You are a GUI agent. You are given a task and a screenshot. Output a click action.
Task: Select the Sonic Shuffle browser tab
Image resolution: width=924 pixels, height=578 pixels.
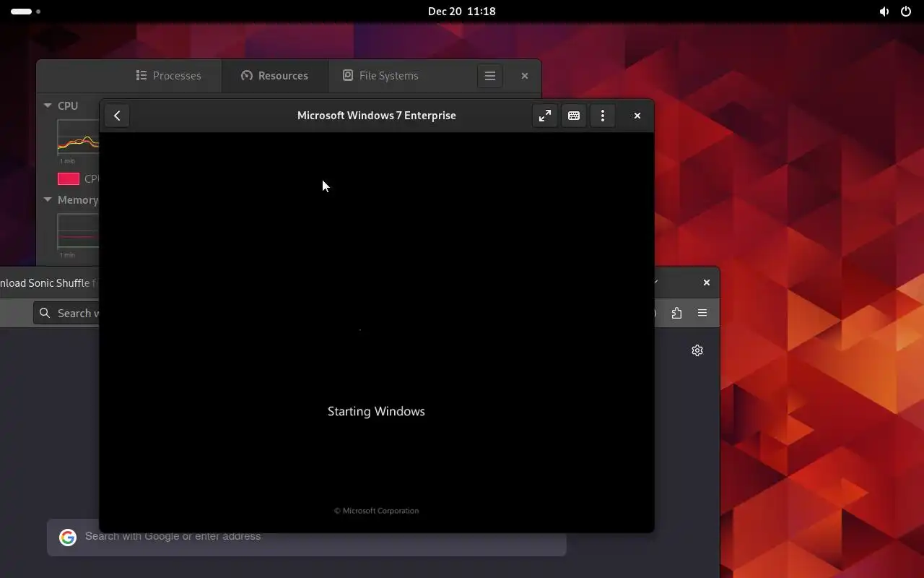click(x=48, y=283)
